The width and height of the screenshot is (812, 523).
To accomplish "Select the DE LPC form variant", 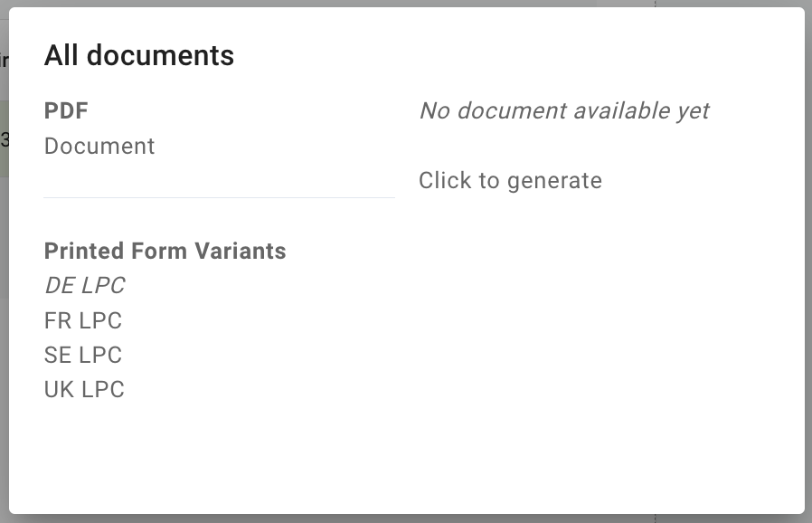I will (x=84, y=286).
